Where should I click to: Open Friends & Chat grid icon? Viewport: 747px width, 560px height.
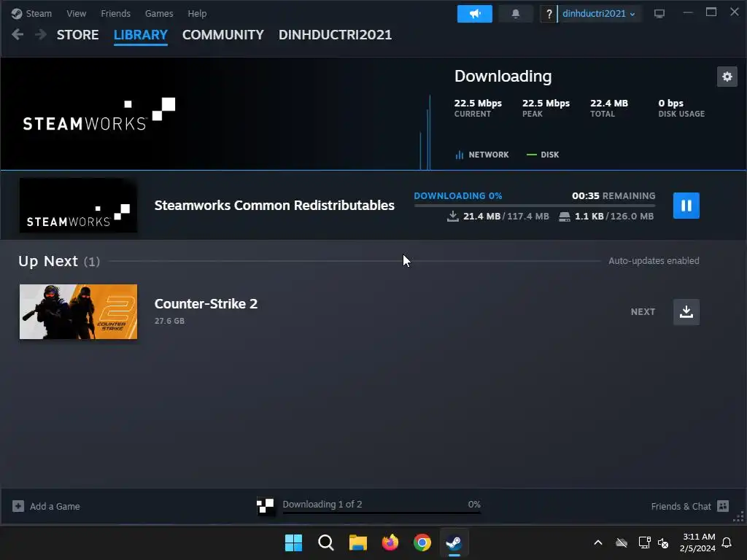click(723, 506)
